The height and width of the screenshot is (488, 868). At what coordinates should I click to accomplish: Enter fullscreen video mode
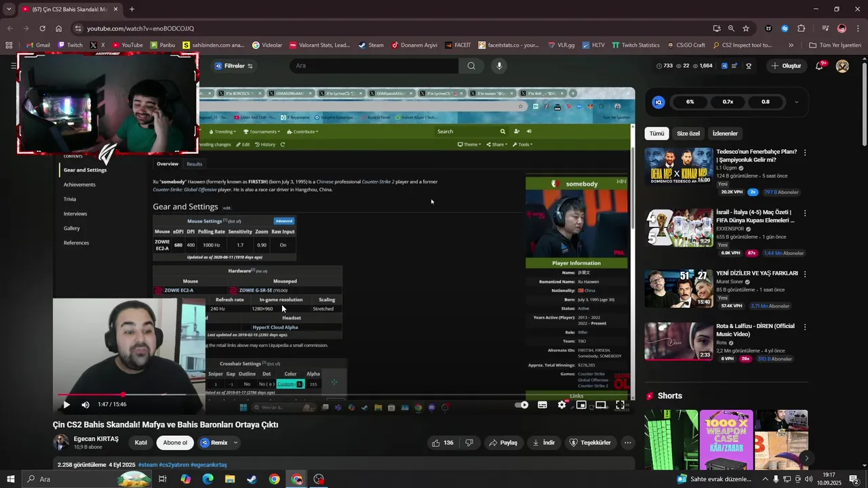pyautogui.click(x=620, y=405)
